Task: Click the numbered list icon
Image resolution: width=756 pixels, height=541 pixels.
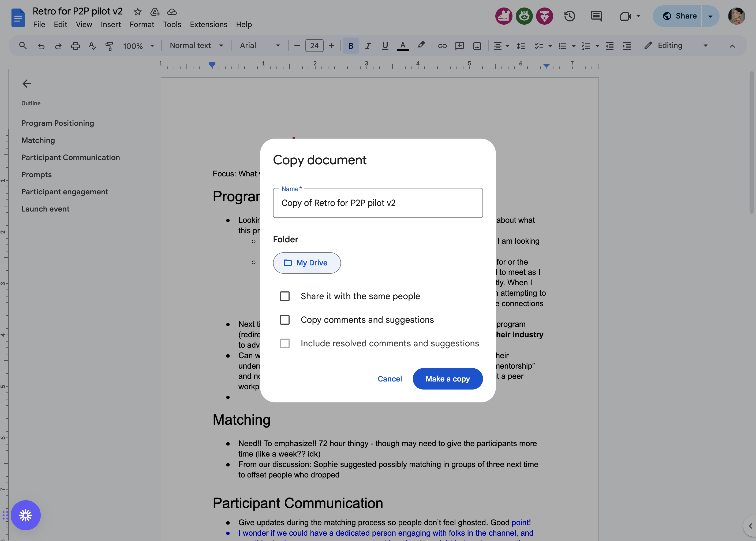Action: pos(586,46)
